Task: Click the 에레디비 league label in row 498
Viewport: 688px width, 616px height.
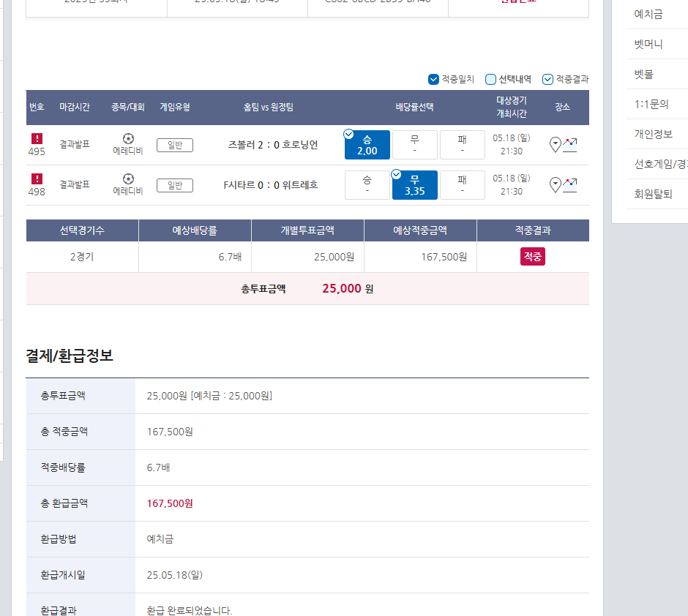Action: pyautogui.click(x=128, y=191)
